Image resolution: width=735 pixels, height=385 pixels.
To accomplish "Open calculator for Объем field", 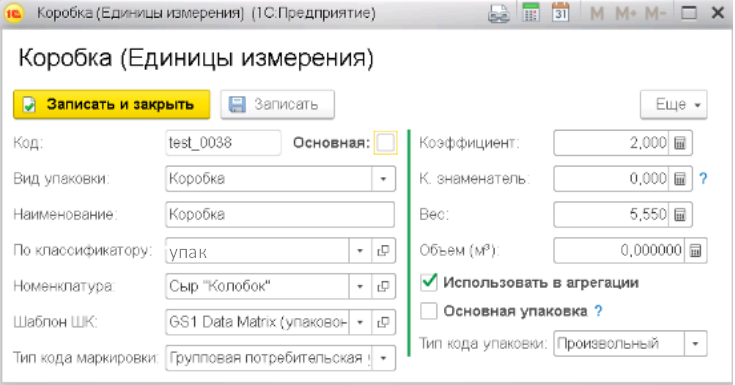I will click(695, 250).
